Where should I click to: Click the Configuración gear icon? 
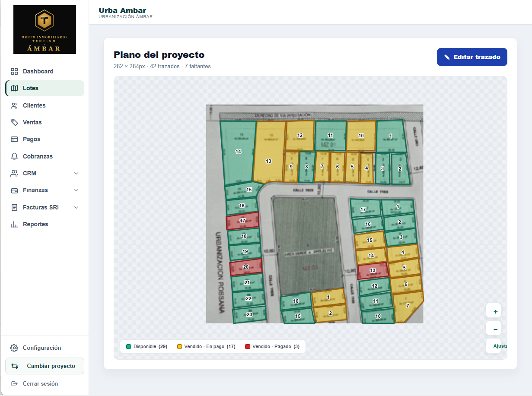14,348
